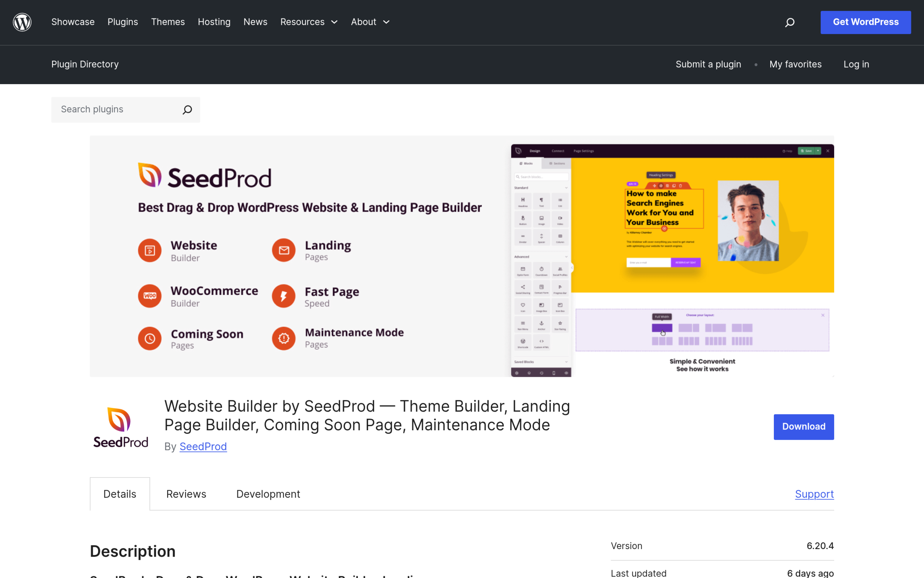924x578 pixels.
Task: Open the Showcase menu item
Action: [73, 22]
